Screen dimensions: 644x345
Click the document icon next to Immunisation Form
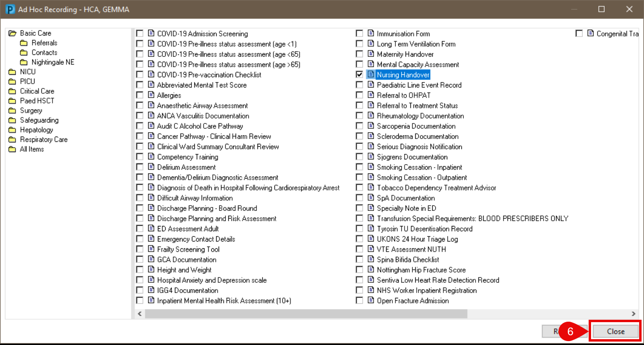tap(371, 34)
